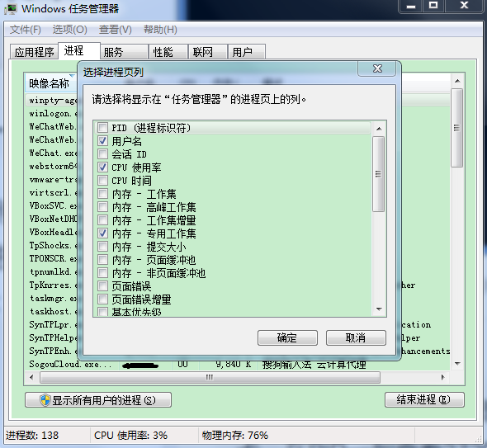Click the 确定 button
Screen dimensions: 487x448
coord(287,337)
